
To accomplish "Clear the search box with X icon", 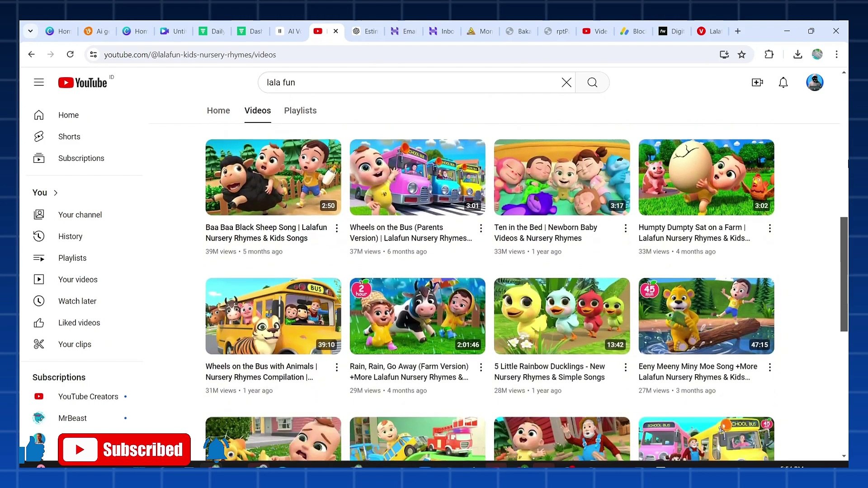I will point(566,82).
